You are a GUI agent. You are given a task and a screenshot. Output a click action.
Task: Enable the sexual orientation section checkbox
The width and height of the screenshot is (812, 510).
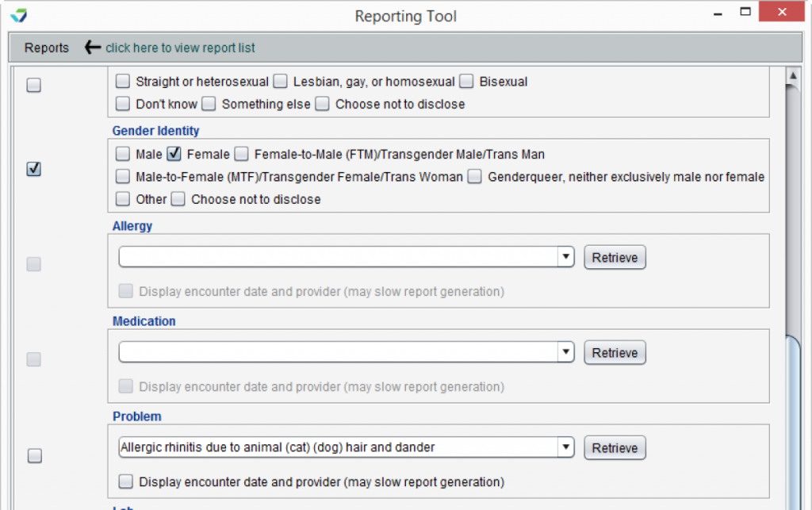[x=33, y=85]
